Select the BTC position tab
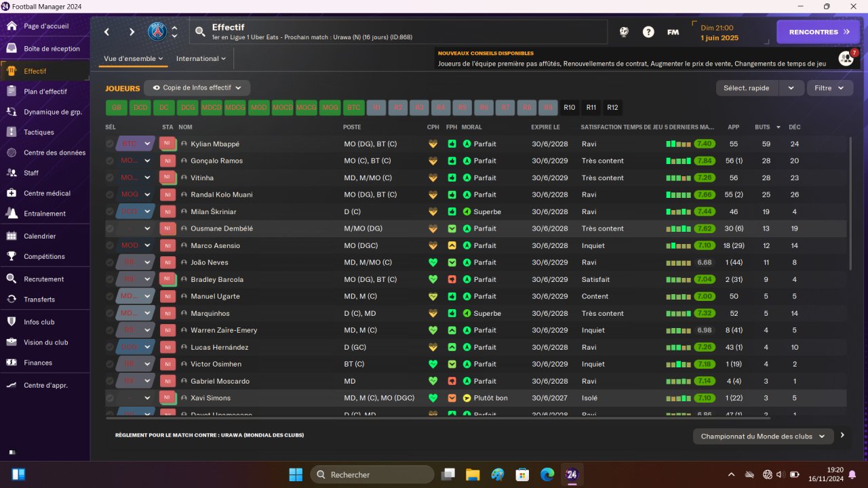 353,108
